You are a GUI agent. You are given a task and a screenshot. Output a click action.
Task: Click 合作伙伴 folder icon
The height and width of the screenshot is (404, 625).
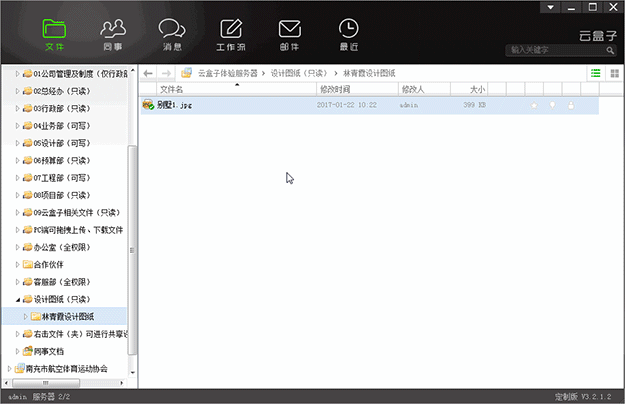[x=28, y=264]
